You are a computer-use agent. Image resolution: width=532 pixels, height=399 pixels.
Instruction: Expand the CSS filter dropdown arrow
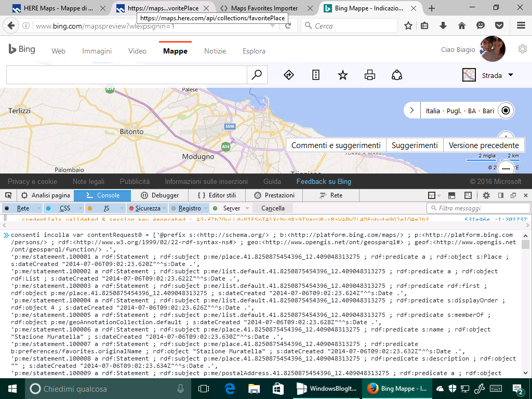[x=81, y=208]
